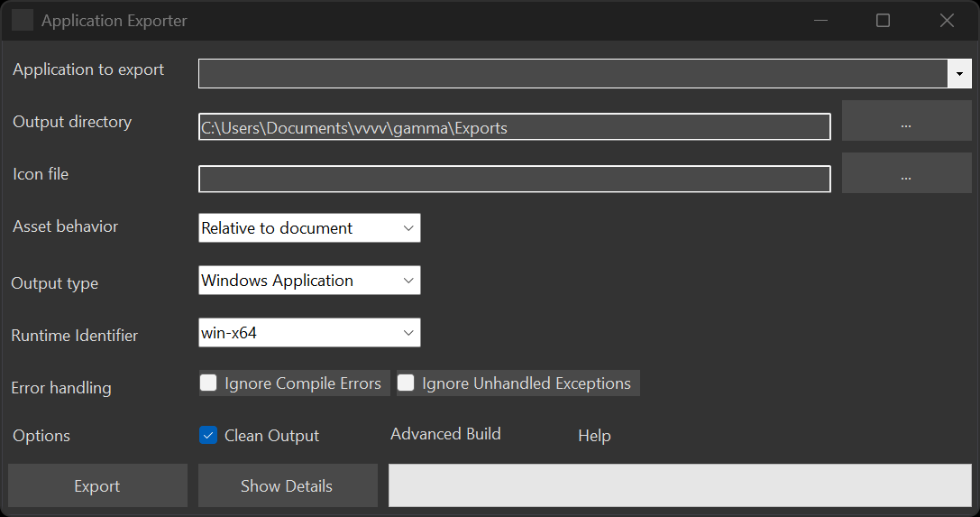Browse for Icon file
980x517 pixels.
pos(906,173)
